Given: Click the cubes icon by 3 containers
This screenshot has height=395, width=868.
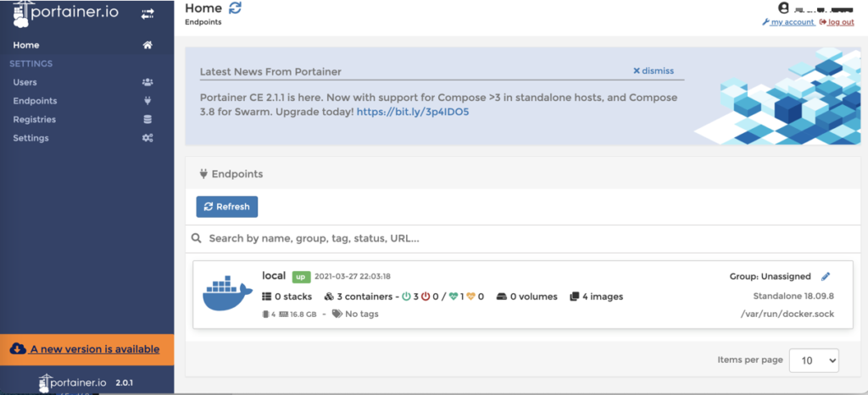Looking at the screenshot, I should point(329,297).
